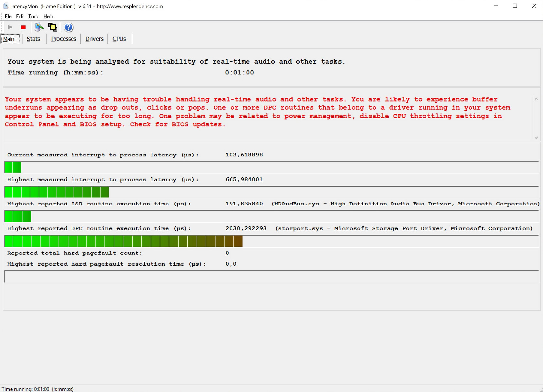The height and width of the screenshot is (392, 543).
Task: Click the copy report windows icon
Action: pyautogui.click(x=53, y=27)
